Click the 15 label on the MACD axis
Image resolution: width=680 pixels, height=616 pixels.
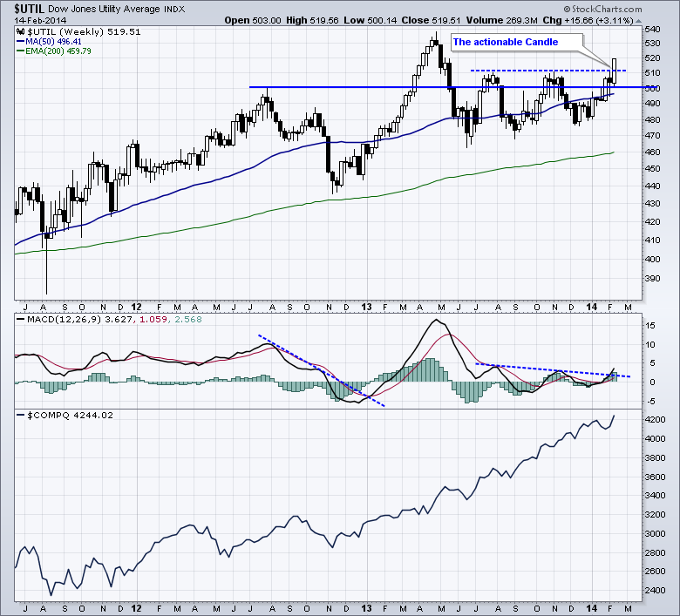coord(650,326)
